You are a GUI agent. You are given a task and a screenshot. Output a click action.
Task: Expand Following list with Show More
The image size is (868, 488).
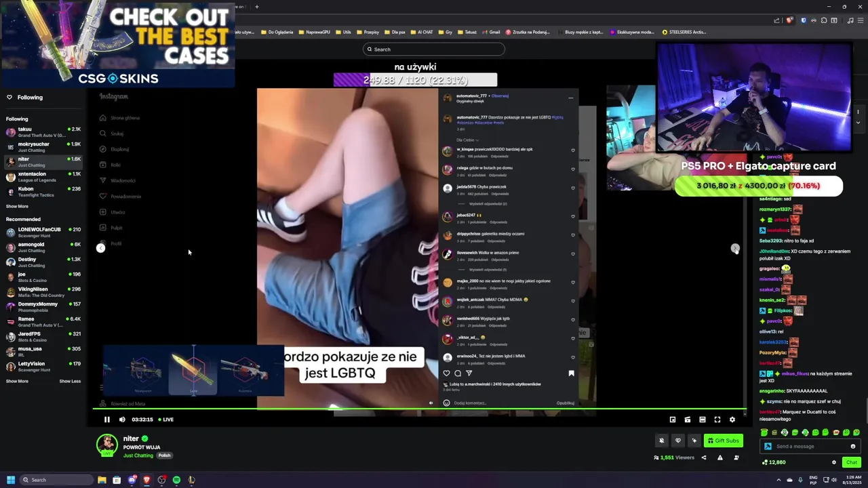click(x=17, y=206)
